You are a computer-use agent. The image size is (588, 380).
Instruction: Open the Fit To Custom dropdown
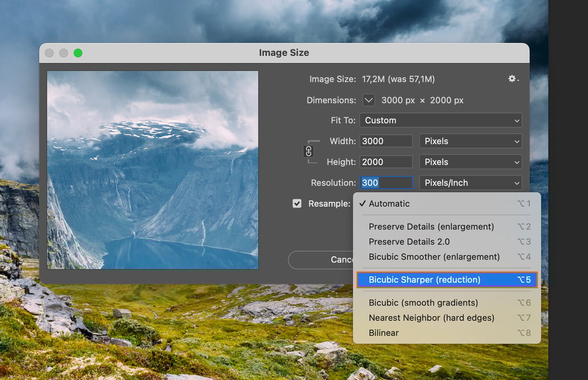pyautogui.click(x=441, y=121)
